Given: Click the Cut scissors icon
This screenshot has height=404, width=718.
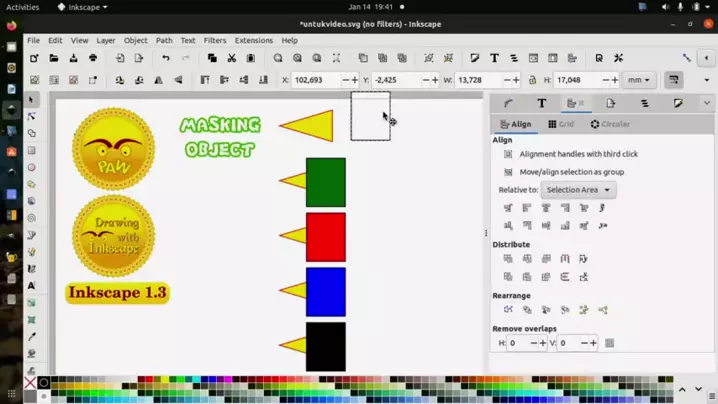Looking at the screenshot, I should pyautogui.click(x=231, y=59).
